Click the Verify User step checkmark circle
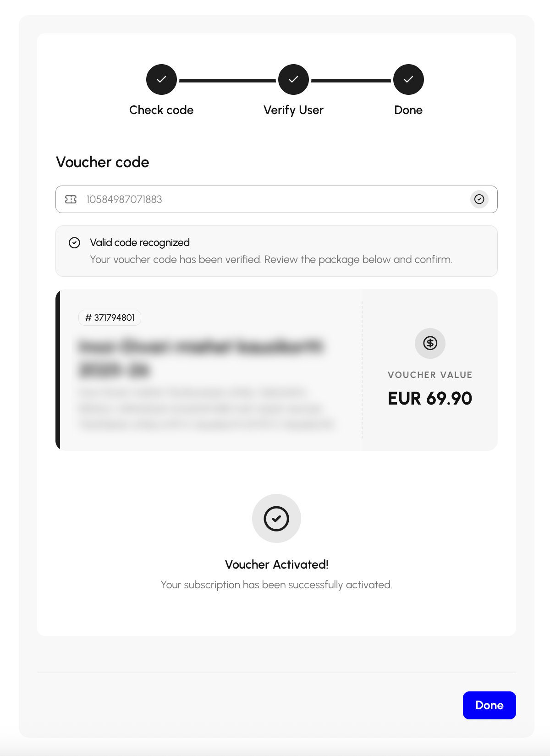 click(293, 79)
